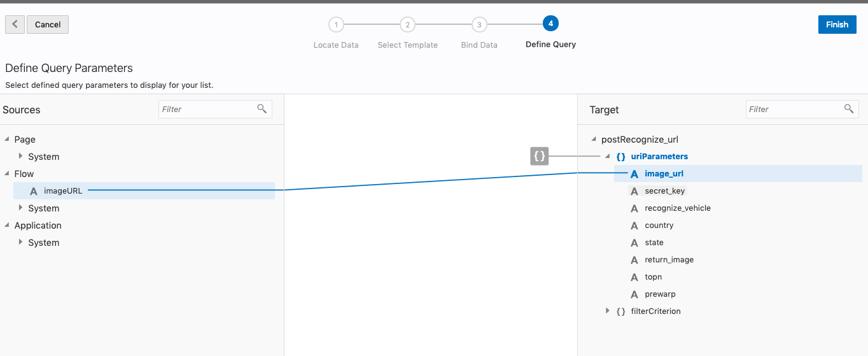Click the string icon next to imageURL
868x356 pixels.
coord(34,191)
